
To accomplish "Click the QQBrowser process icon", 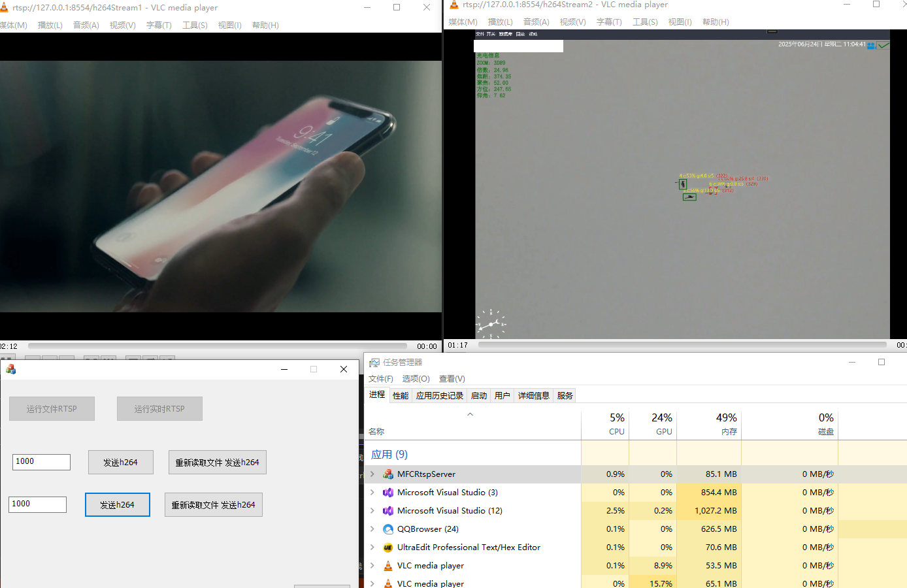I will click(388, 529).
